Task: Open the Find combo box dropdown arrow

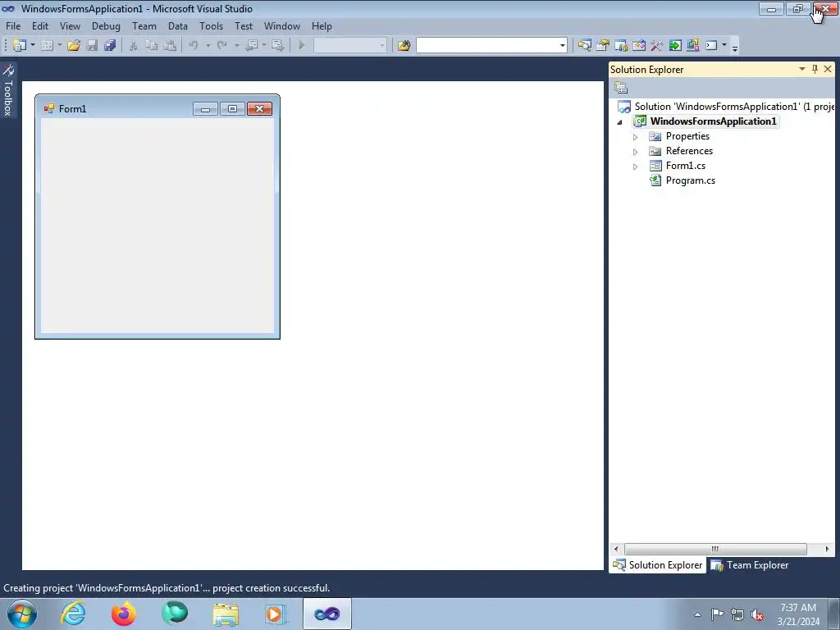Action: click(563, 46)
